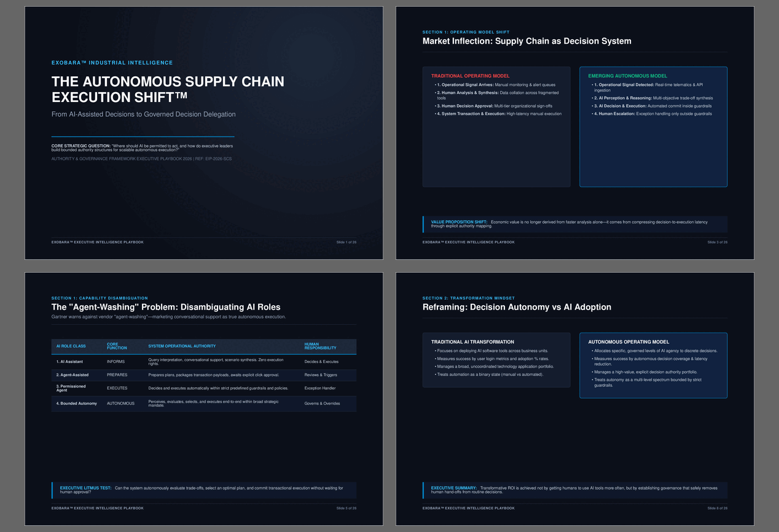The height and width of the screenshot is (532, 779).
Task: Click the Executive Litmus Test callout
Action: tap(204, 490)
